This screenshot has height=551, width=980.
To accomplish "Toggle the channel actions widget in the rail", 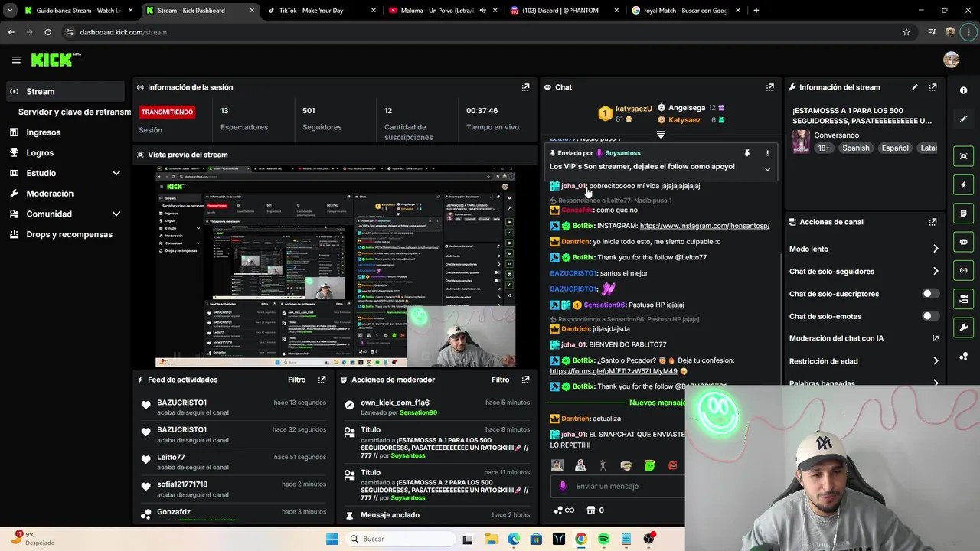I will click(963, 298).
